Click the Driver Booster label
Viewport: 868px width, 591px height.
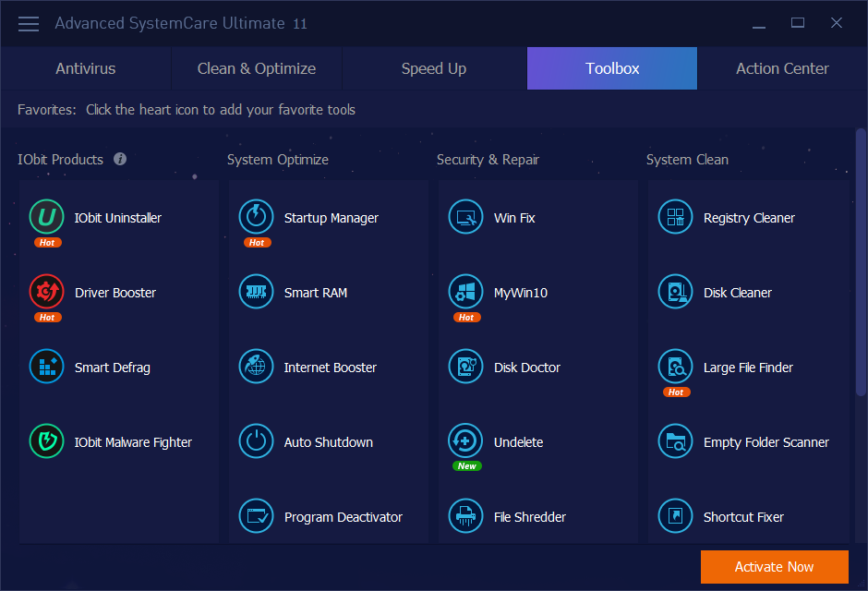pos(115,293)
